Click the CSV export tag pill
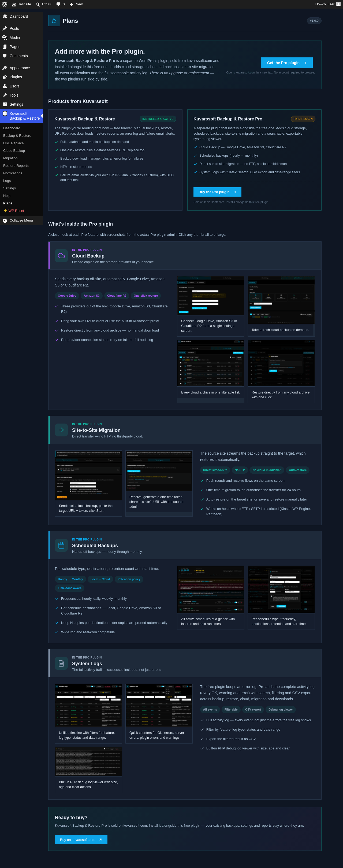The width and height of the screenshot is (343, 868). [253, 710]
